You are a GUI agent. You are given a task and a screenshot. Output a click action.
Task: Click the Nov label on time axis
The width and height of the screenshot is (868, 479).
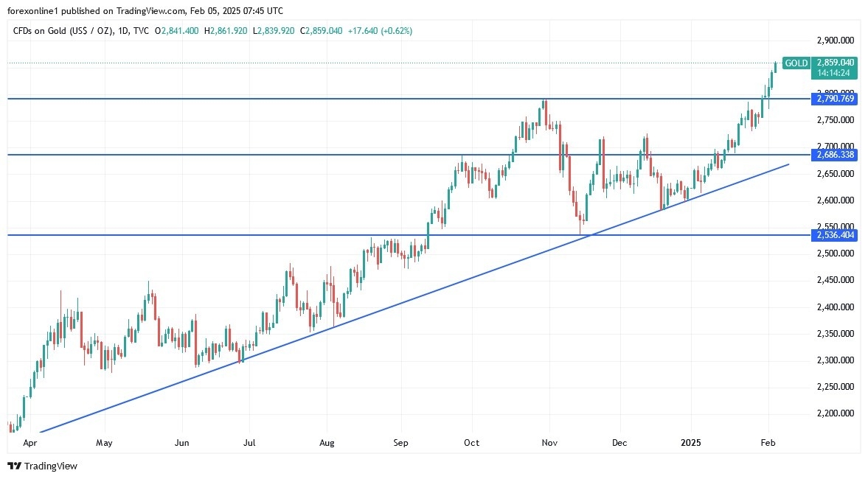tap(549, 443)
